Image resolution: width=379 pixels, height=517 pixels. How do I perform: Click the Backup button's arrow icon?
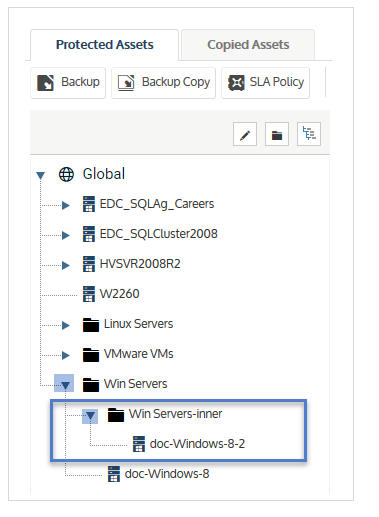(45, 83)
